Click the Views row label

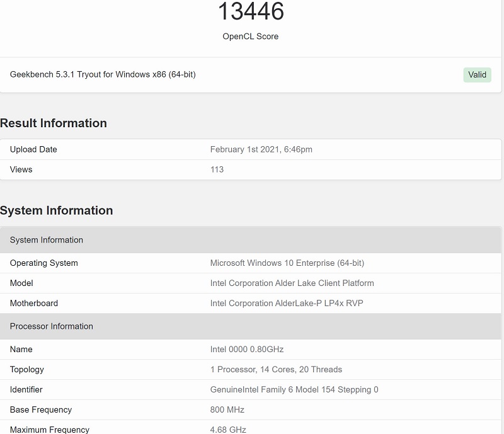pos(21,169)
